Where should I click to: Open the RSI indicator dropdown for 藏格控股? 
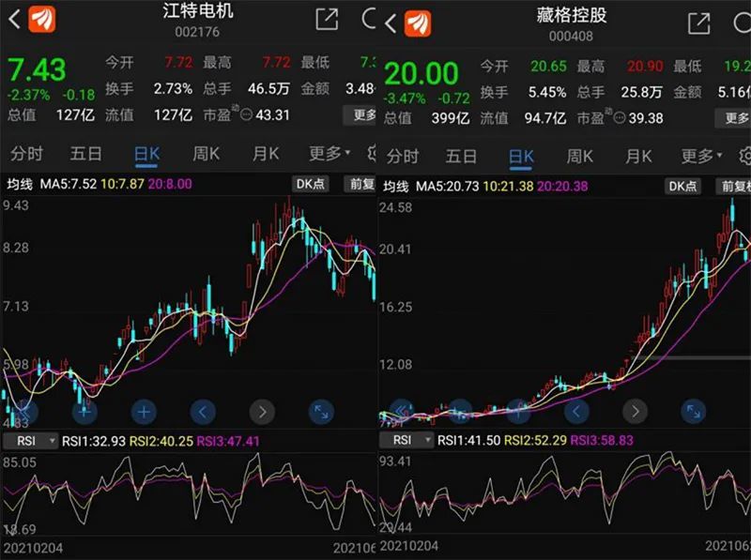(406, 440)
